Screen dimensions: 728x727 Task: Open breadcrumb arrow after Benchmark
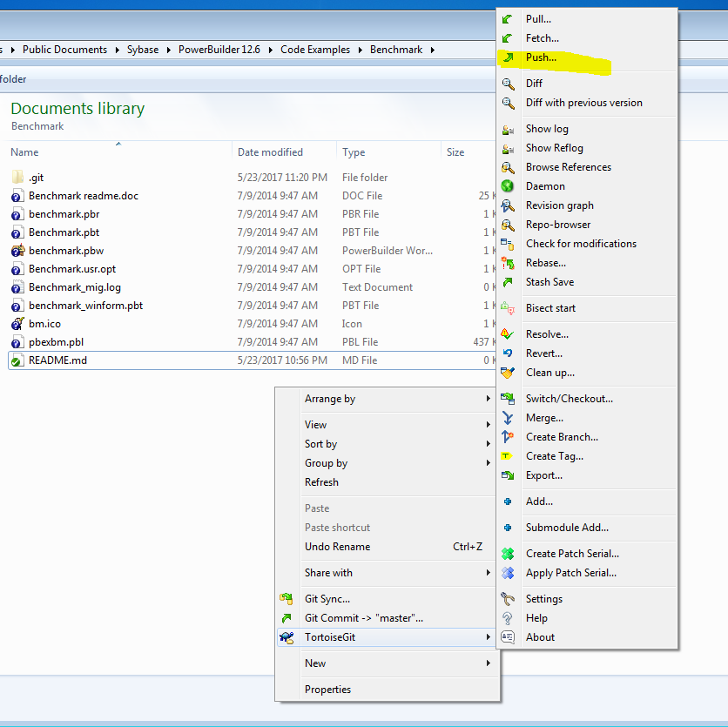coord(433,50)
